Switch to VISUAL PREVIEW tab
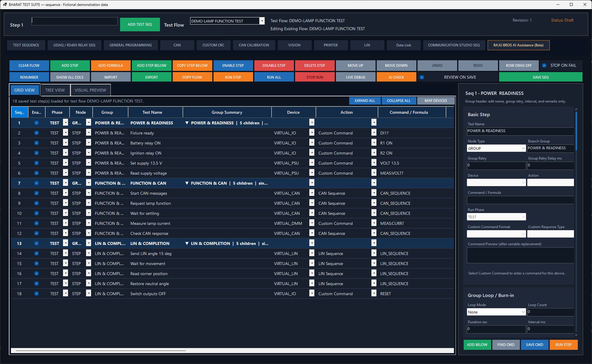Screen dimensions: 592x364 pyautogui.click(x=90, y=90)
